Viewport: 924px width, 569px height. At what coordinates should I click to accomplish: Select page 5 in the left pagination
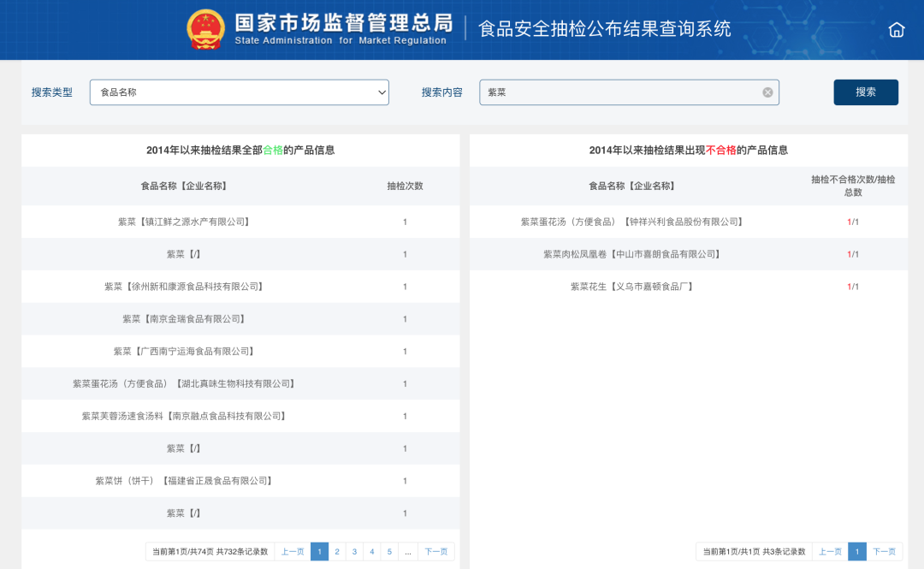pyautogui.click(x=389, y=551)
